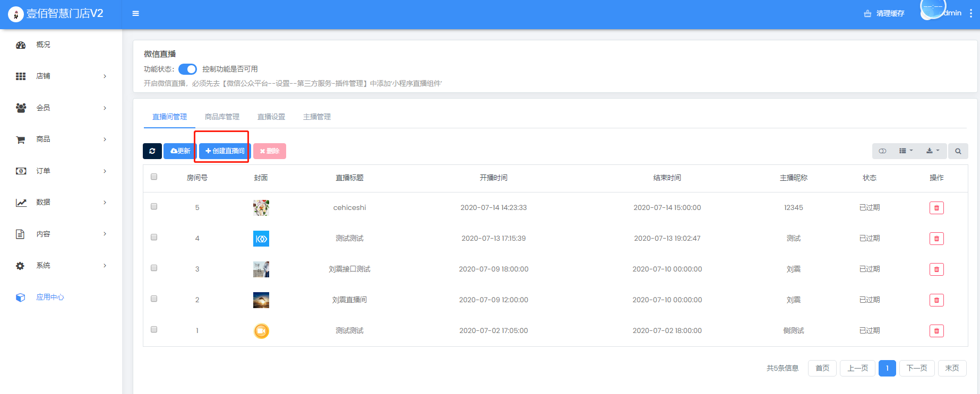
Task: Click the black refresh icon button
Action: pos(152,151)
